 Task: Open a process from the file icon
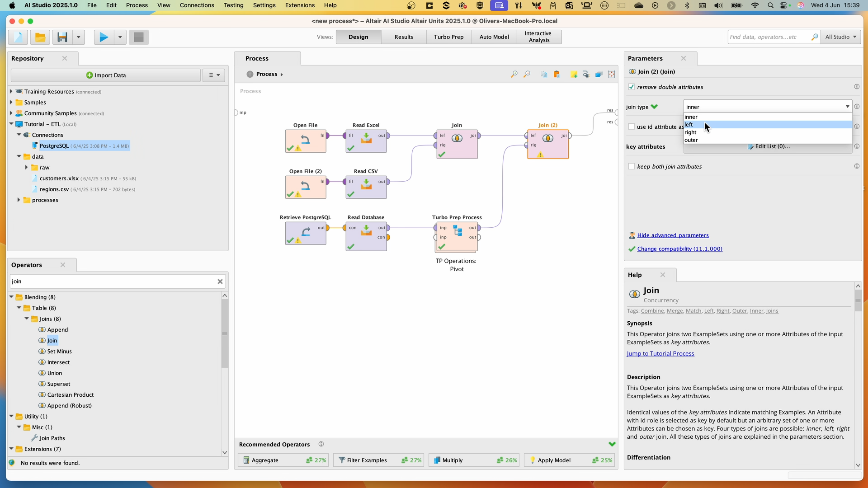pos(40,37)
